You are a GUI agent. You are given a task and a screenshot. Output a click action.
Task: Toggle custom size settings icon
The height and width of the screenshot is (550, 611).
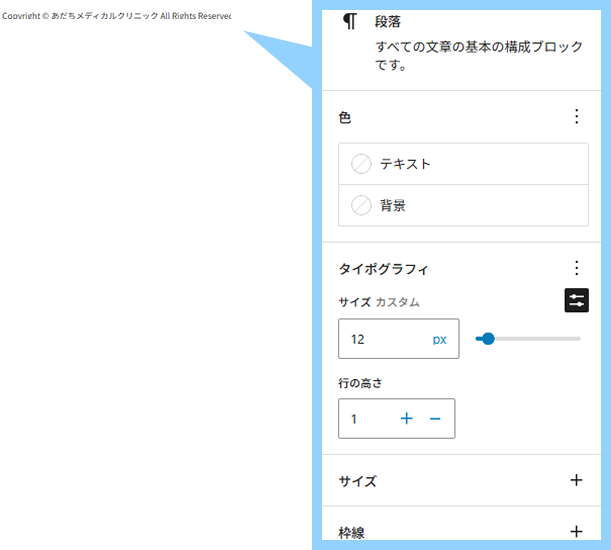pyautogui.click(x=577, y=300)
